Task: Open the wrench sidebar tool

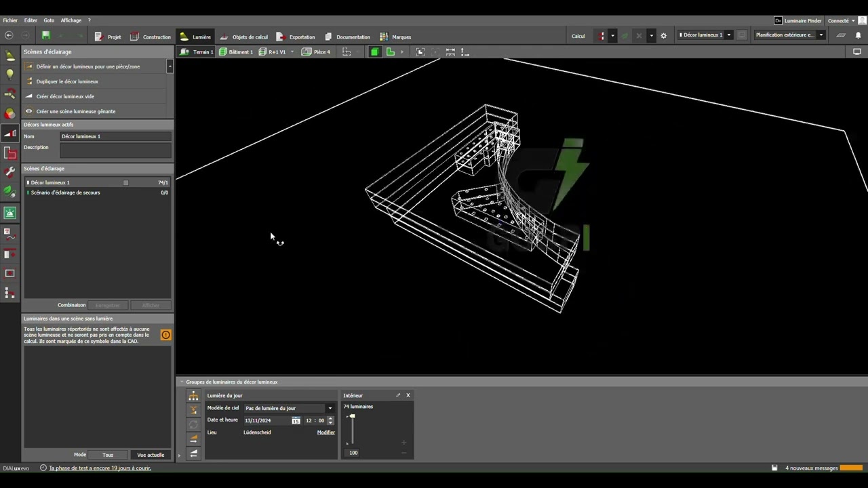Action: click(9, 172)
